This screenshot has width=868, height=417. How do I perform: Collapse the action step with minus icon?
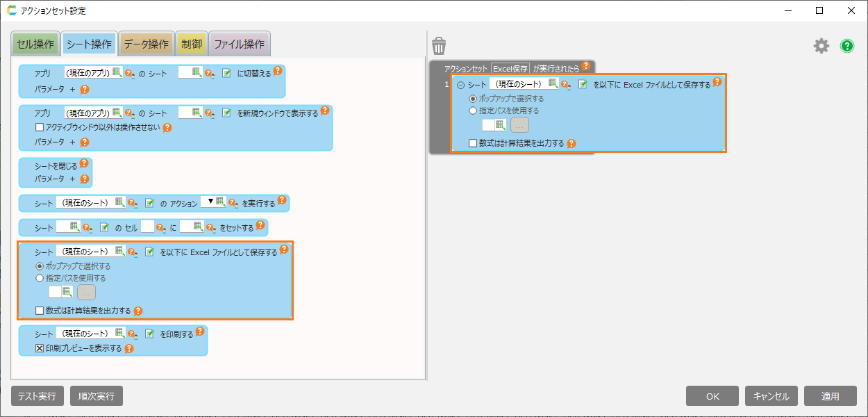coord(460,85)
